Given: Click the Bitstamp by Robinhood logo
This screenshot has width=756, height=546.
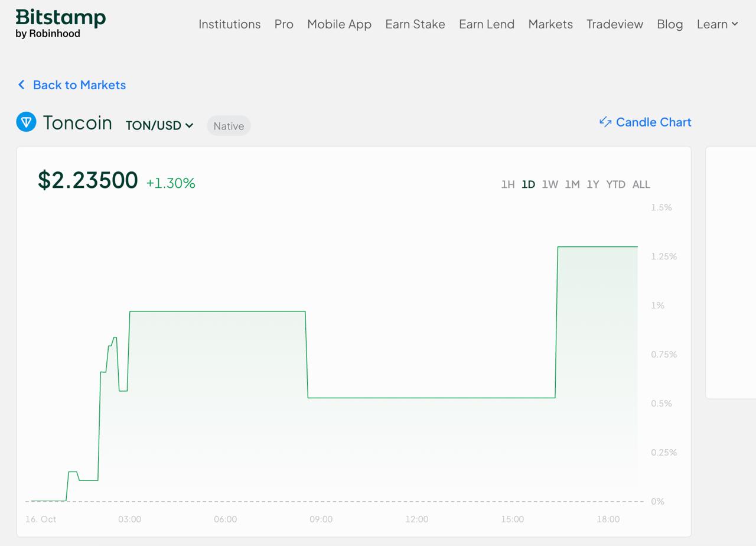Looking at the screenshot, I should (x=60, y=24).
